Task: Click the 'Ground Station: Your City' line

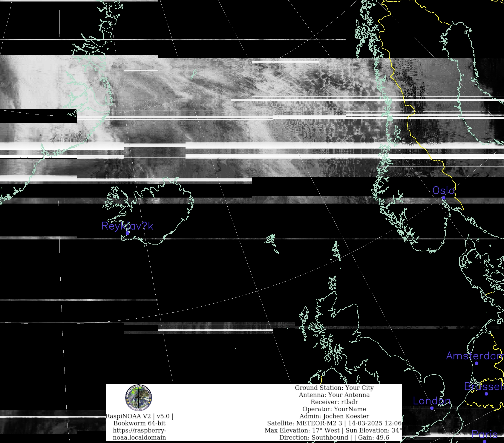Action: coord(334,388)
